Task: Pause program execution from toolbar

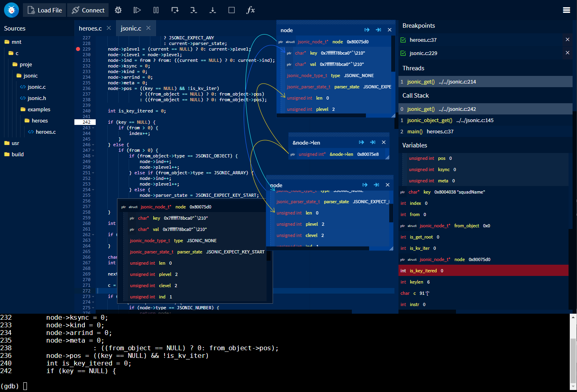Action: [x=156, y=10]
